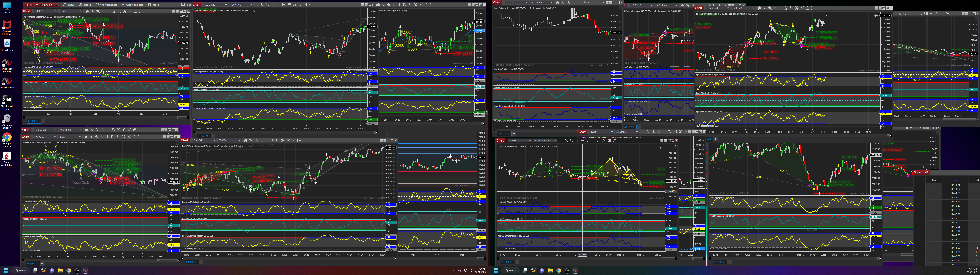Expand the 1000 Tick interval dropdown
This screenshot has height=275, width=980.
pos(251,5)
